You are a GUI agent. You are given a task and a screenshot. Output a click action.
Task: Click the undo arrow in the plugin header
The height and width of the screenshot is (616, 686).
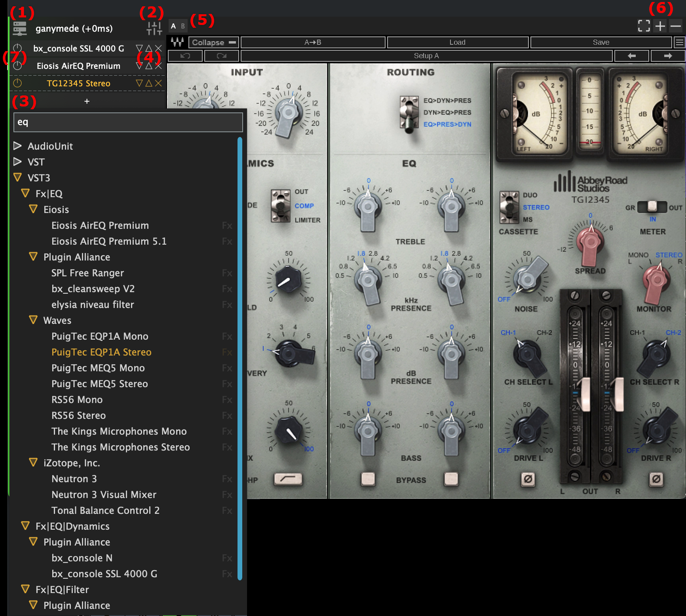click(x=184, y=56)
